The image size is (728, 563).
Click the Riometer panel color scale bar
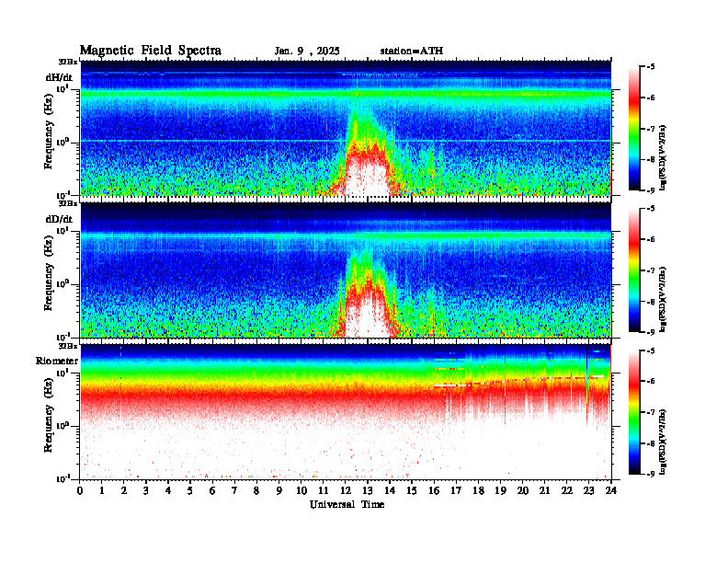coord(634,412)
